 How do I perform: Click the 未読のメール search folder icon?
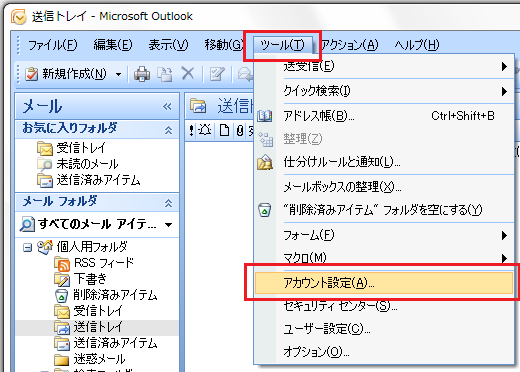point(45,164)
